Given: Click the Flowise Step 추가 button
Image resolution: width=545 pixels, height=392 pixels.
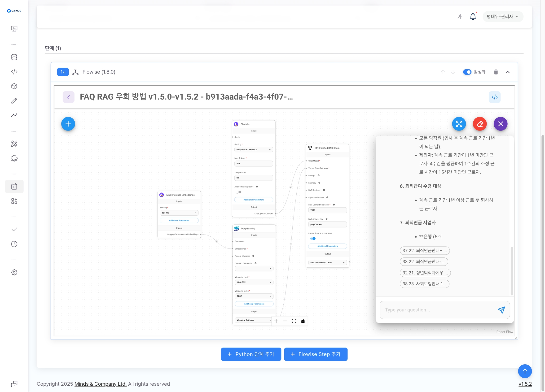Looking at the screenshot, I should tap(316, 354).
